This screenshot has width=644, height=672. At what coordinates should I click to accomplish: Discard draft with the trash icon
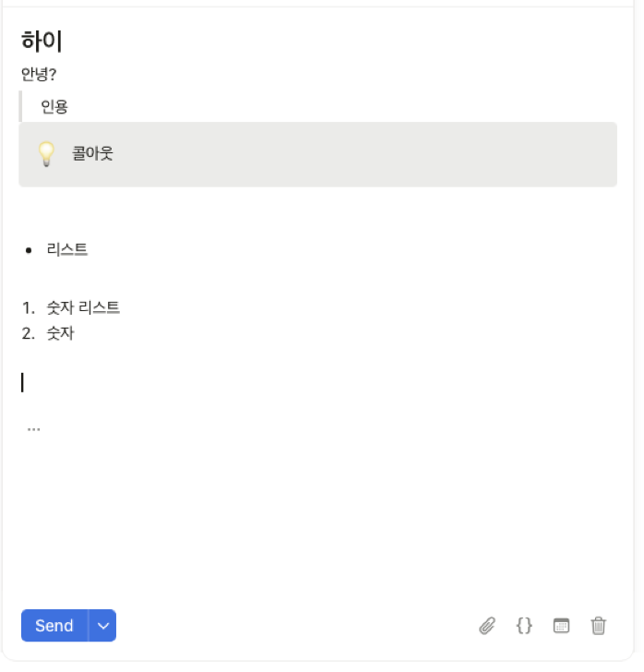[x=598, y=626]
